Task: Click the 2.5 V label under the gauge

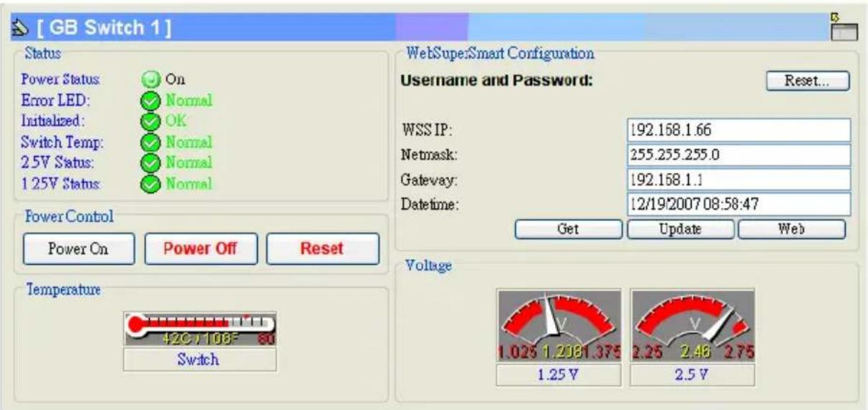Action: tap(692, 374)
